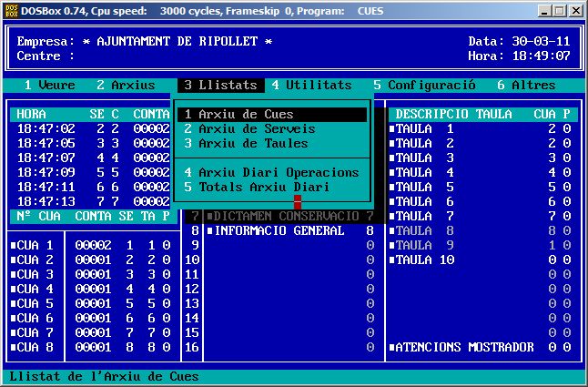Open Arxiu Diari Operacions listing
This screenshot has width=588, height=387.
(271, 173)
